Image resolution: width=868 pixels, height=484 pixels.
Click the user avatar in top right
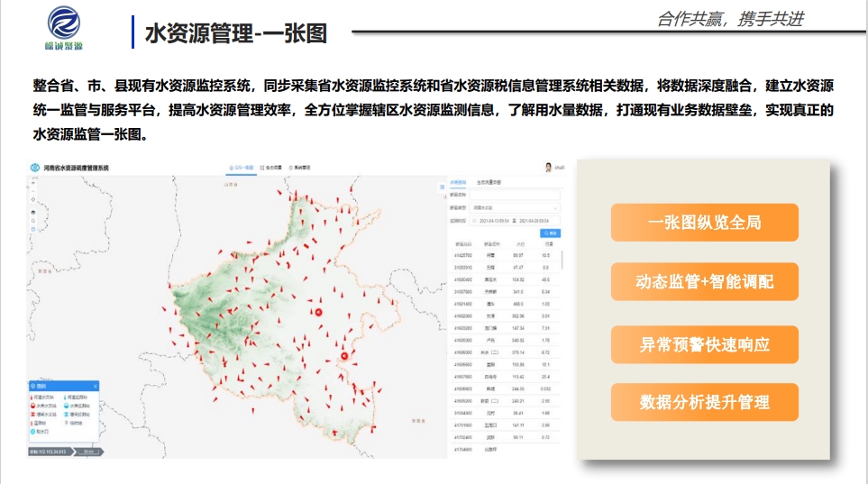(547, 167)
